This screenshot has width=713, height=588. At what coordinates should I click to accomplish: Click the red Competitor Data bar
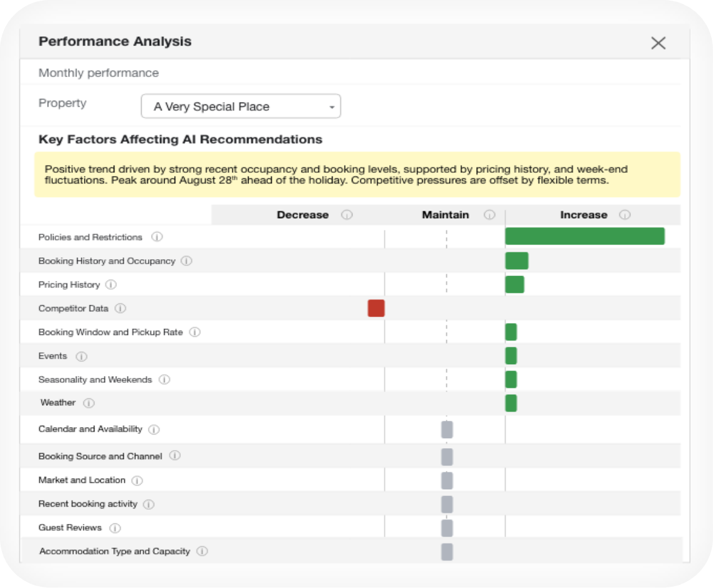[376, 308]
